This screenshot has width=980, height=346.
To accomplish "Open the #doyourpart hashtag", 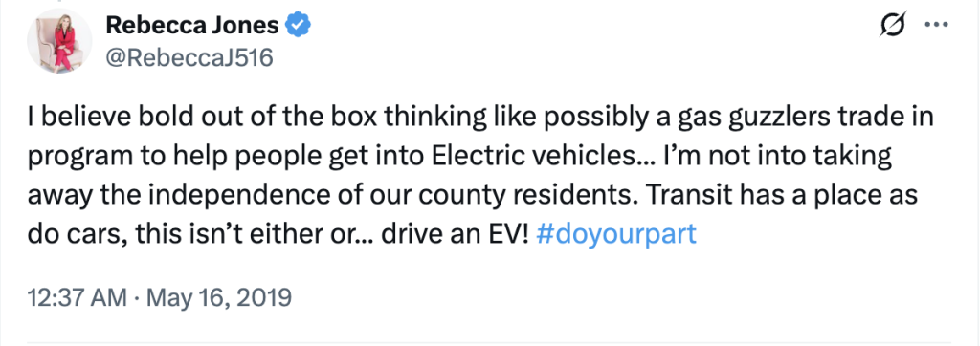I will coord(616,235).
